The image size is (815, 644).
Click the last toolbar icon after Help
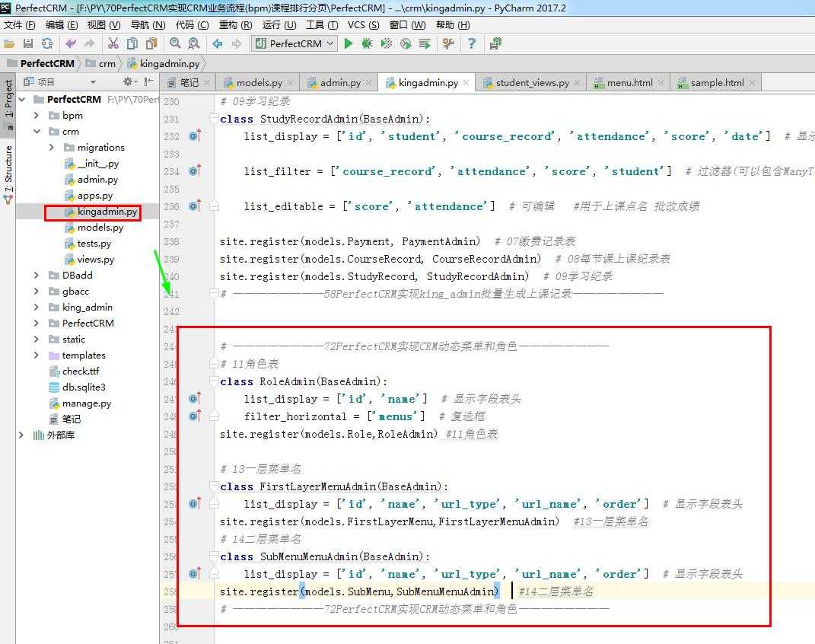pyautogui.click(x=495, y=43)
